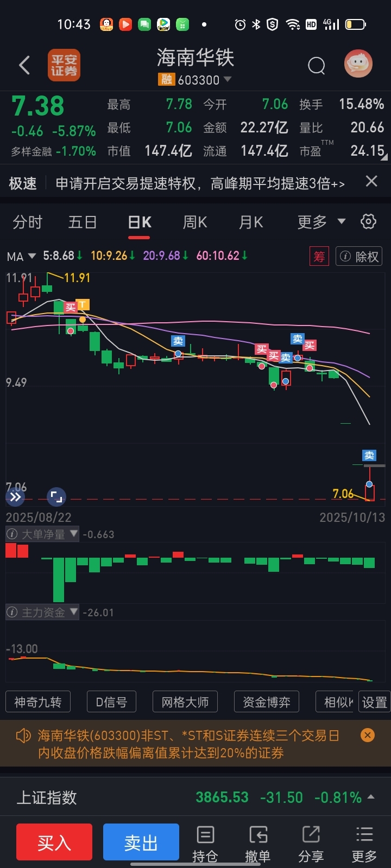Tap the 换手 15.48% value
Image resolution: width=391 pixels, height=868 pixels.
pyautogui.click(x=361, y=104)
